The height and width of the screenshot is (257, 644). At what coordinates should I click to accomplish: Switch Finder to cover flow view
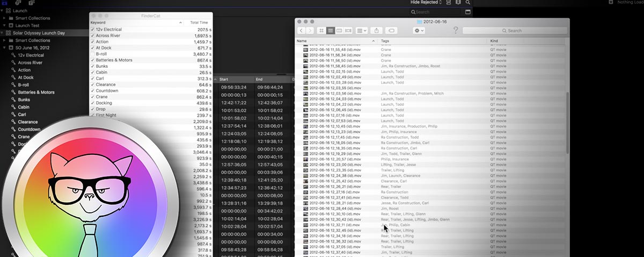(x=348, y=31)
